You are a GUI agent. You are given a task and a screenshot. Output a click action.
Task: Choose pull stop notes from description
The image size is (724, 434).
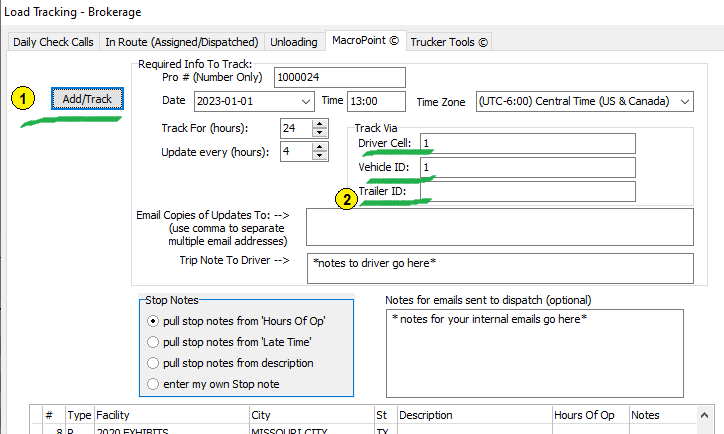tap(153, 363)
